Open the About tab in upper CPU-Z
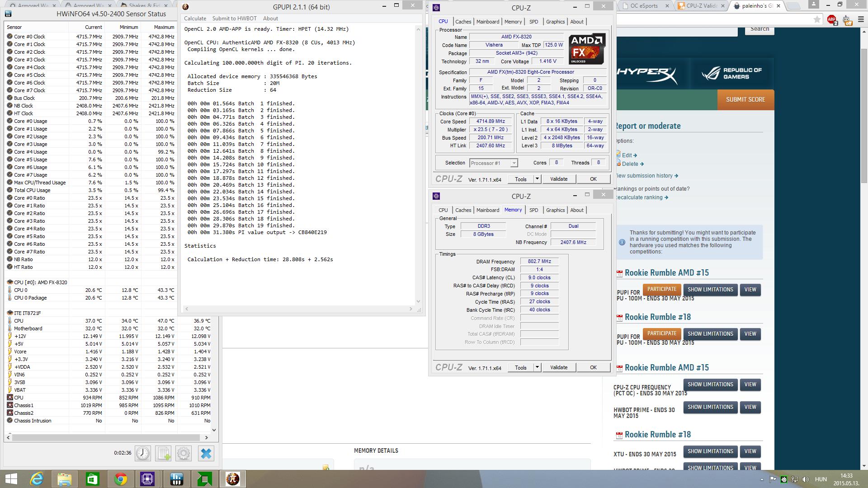 pyautogui.click(x=576, y=22)
